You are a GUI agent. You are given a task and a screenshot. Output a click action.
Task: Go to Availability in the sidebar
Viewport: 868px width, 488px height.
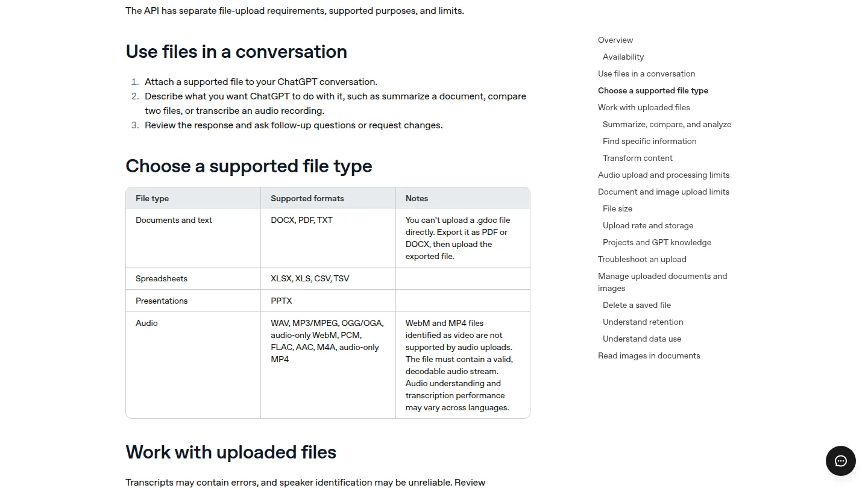coord(623,57)
